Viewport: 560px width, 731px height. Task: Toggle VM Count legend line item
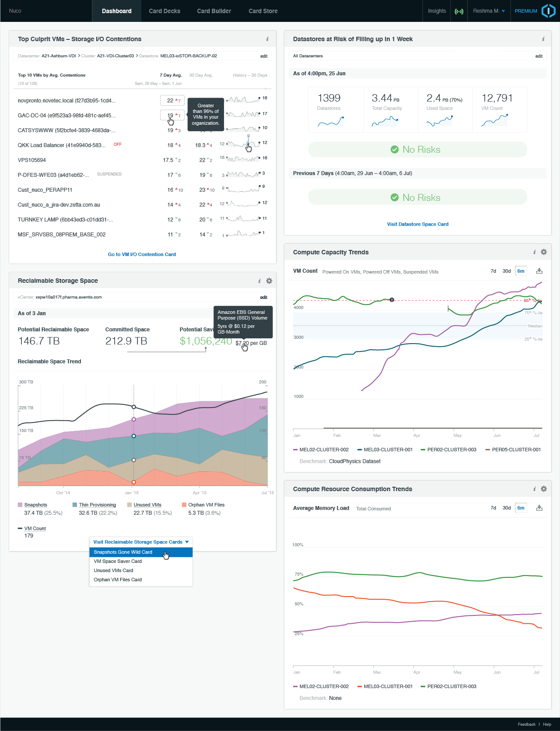(x=32, y=528)
